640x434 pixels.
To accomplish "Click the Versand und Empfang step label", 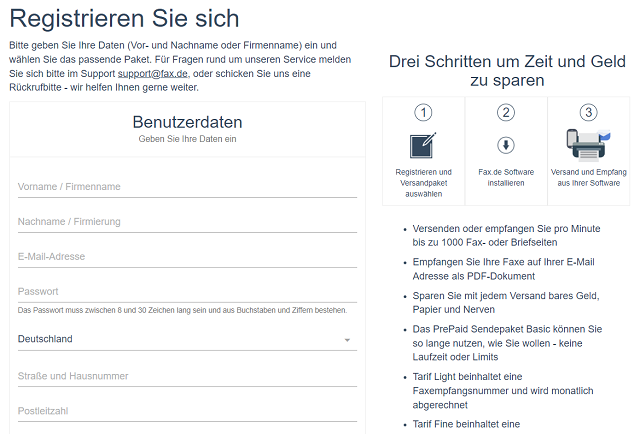I will point(588,178).
